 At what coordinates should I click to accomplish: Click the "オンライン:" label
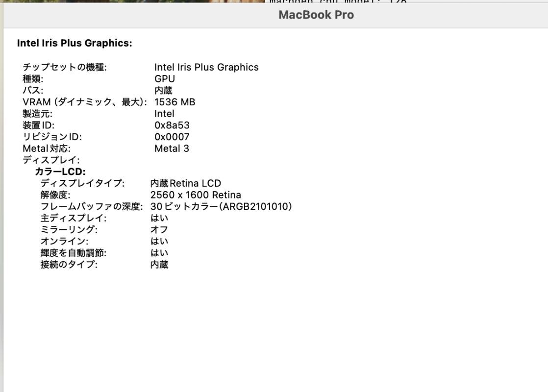(64, 241)
